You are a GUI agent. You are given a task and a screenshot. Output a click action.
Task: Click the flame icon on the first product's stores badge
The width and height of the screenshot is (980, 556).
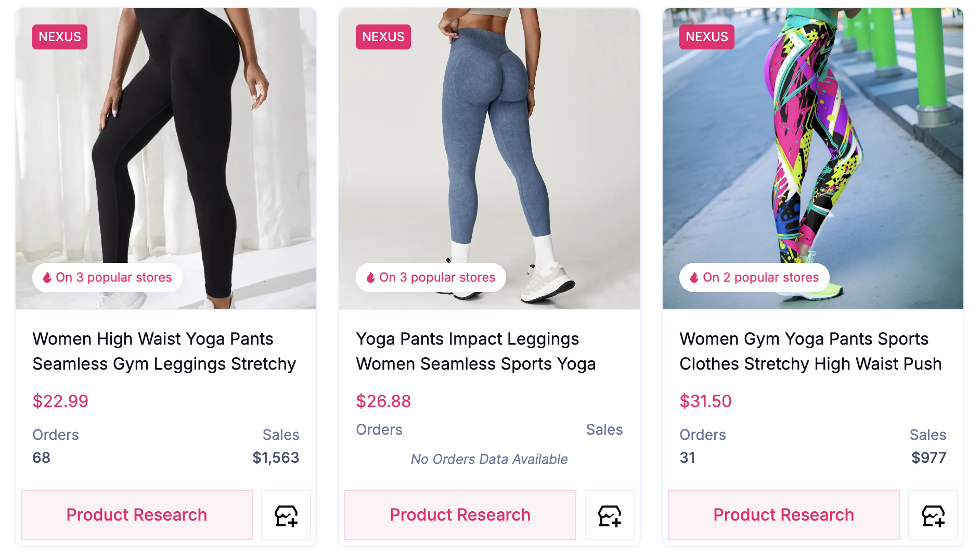[x=47, y=277]
